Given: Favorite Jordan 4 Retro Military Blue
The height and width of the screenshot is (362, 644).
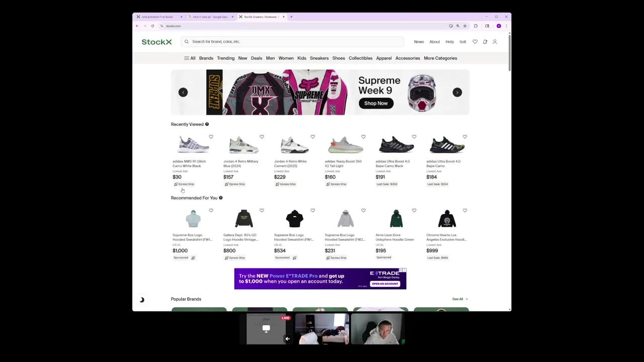Looking at the screenshot, I should tap(262, 137).
